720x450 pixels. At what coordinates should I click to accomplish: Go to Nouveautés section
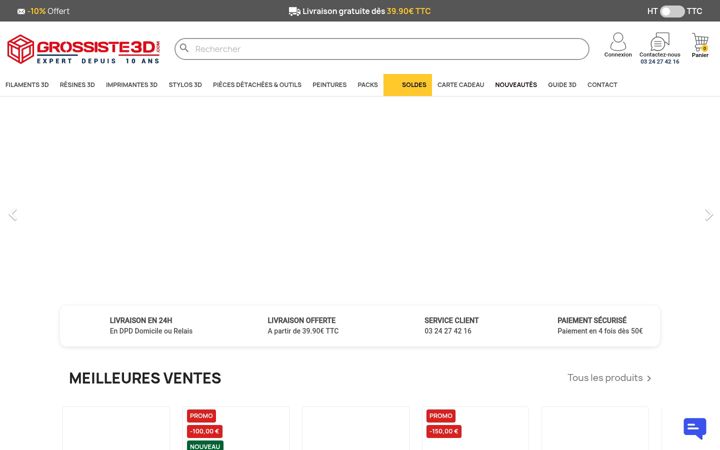[x=516, y=85]
